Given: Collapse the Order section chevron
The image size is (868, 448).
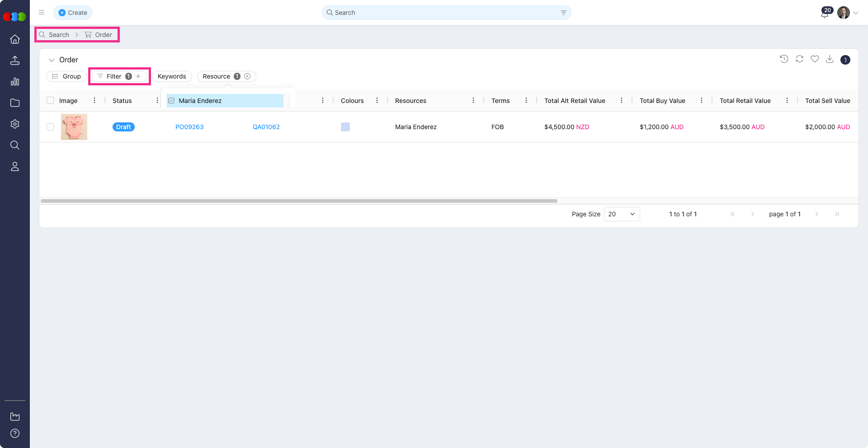Looking at the screenshot, I should point(52,60).
